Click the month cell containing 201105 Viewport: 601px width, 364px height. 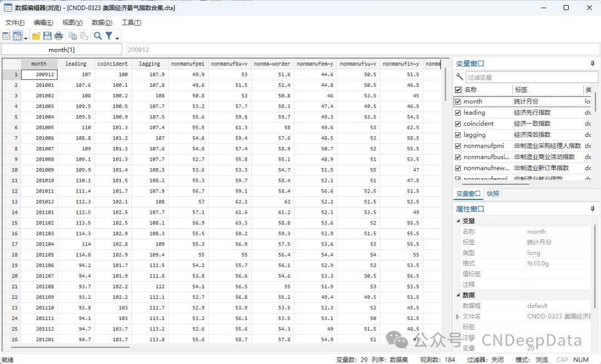pyautogui.click(x=39, y=255)
